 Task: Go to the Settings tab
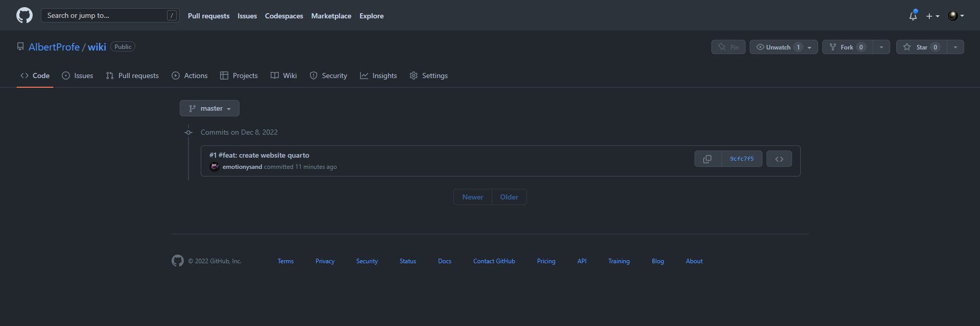point(428,76)
